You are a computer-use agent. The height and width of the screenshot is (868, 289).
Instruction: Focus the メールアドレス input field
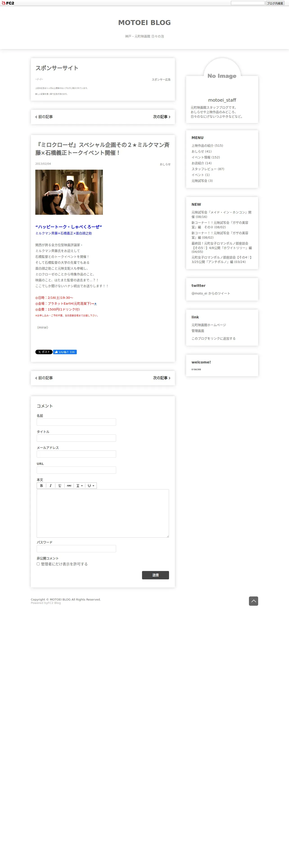click(76, 454)
